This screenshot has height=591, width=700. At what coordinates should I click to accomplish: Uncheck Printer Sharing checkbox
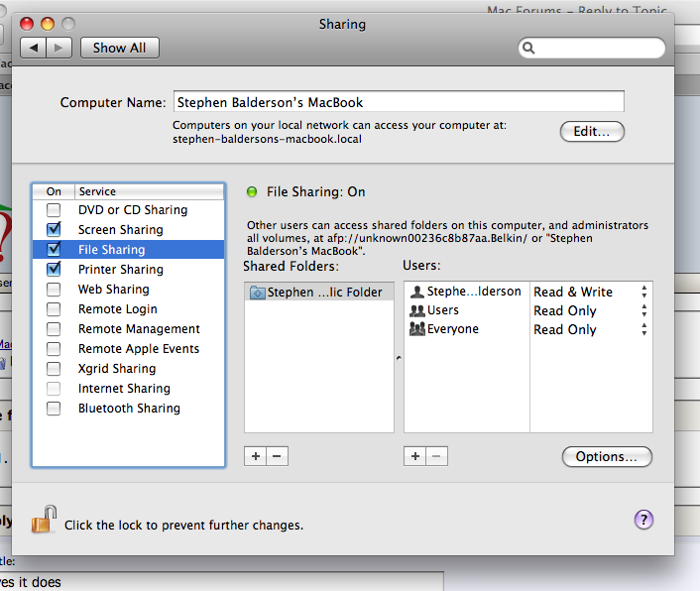click(54, 269)
